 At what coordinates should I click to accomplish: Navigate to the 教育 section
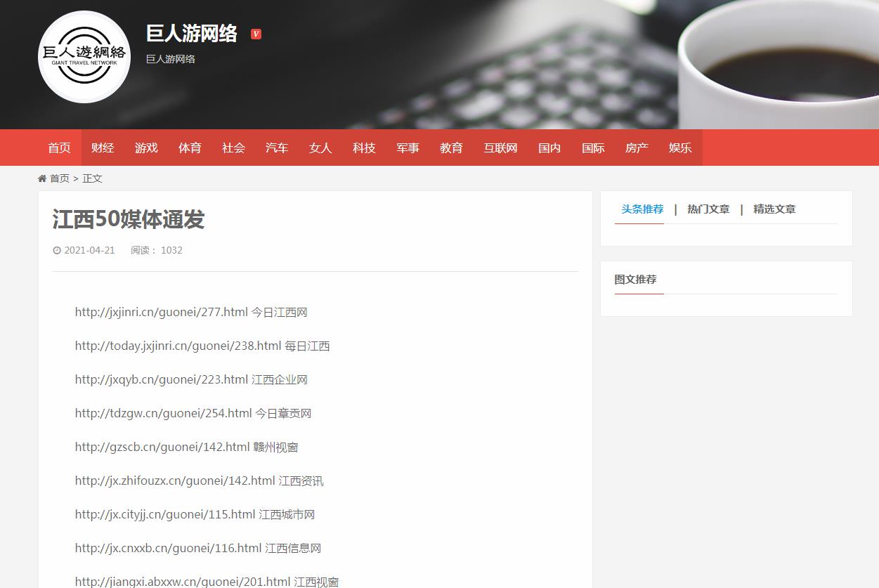451,148
